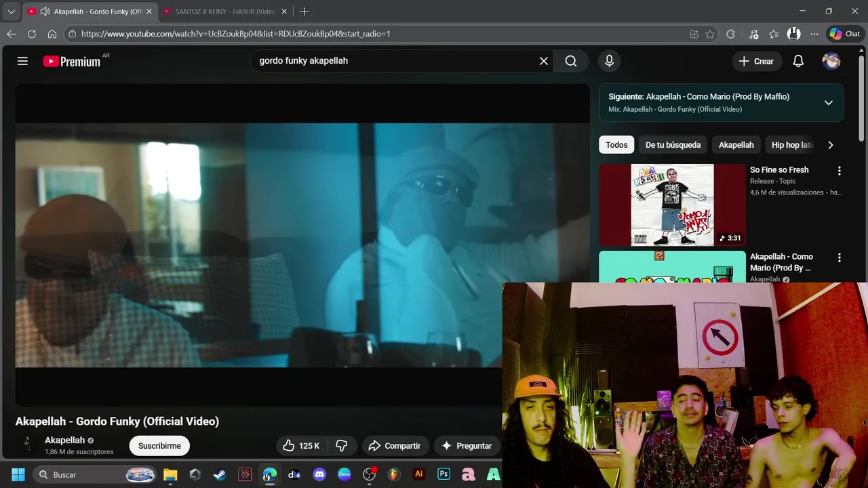This screenshot has height=488, width=868.
Task: Select the De tu búsqueda chip
Action: (x=673, y=145)
